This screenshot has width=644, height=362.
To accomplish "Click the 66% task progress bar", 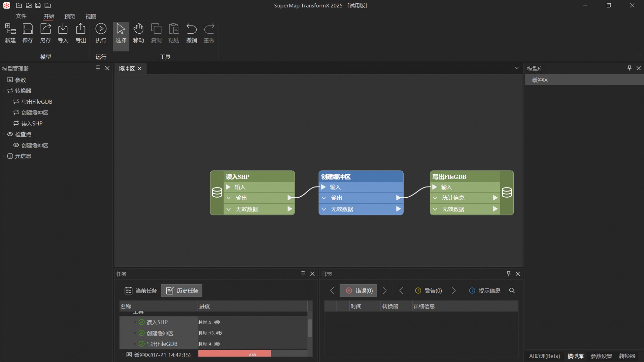I will pyautogui.click(x=253, y=354).
